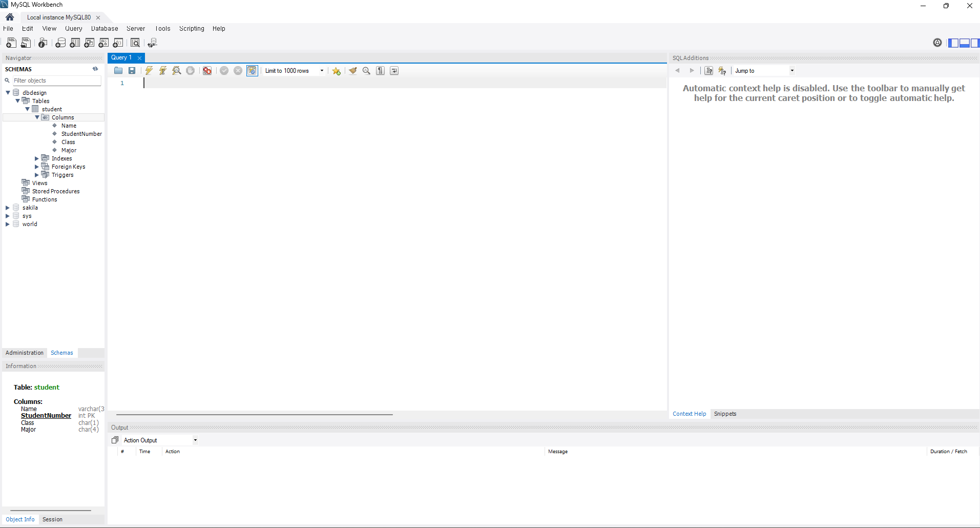Screen dimensions: 980x528
Task: Expand the Foreign Keys node
Action: (37, 167)
